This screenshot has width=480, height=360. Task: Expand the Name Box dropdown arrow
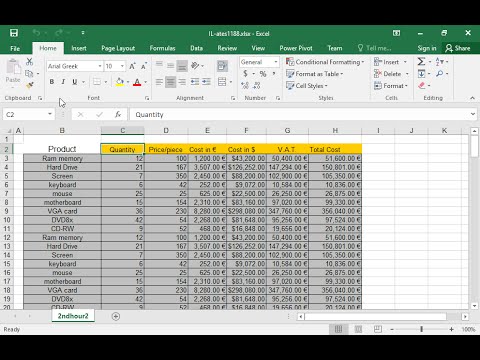50,114
